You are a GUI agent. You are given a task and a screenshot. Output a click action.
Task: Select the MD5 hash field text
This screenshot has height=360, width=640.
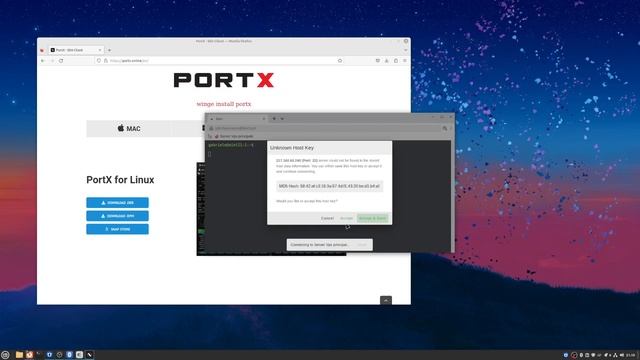tap(329, 186)
